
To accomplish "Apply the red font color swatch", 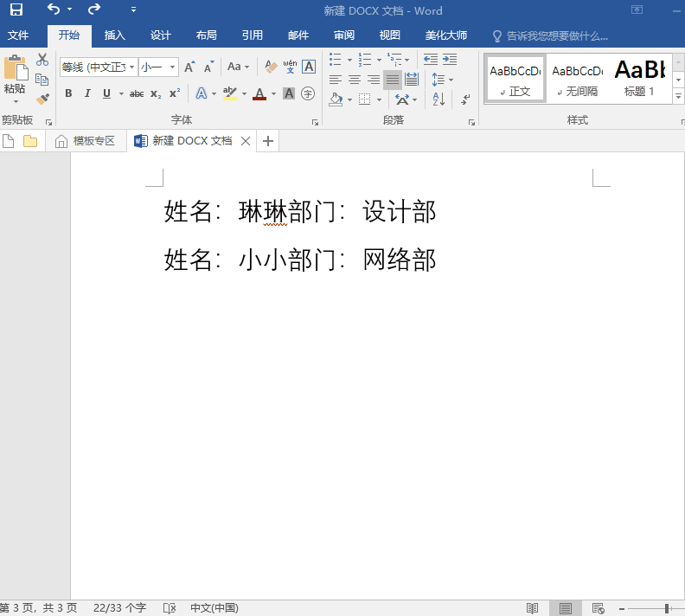I will (x=259, y=93).
